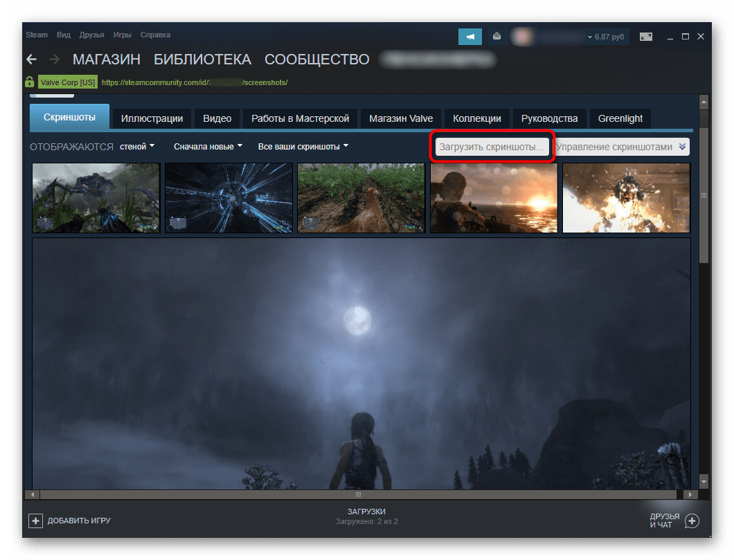The width and height of the screenshot is (734, 560).
Task: Open the announcements megaphone icon
Action: pos(470,36)
